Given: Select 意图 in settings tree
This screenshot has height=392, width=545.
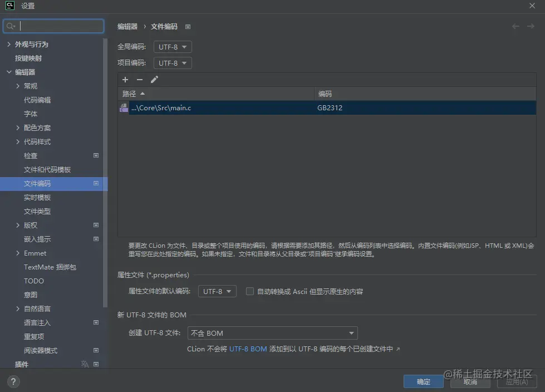Looking at the screenshot, I should point(31,295).
